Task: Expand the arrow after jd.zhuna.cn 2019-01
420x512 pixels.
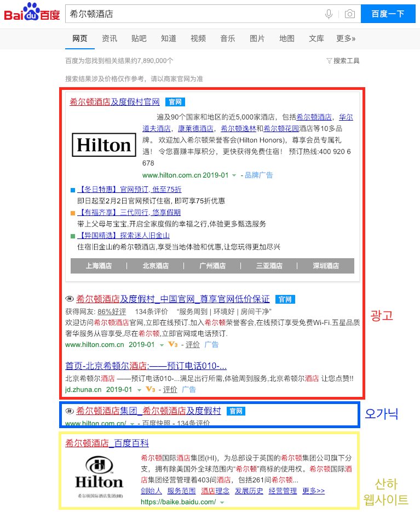Action: click(139, 390)
